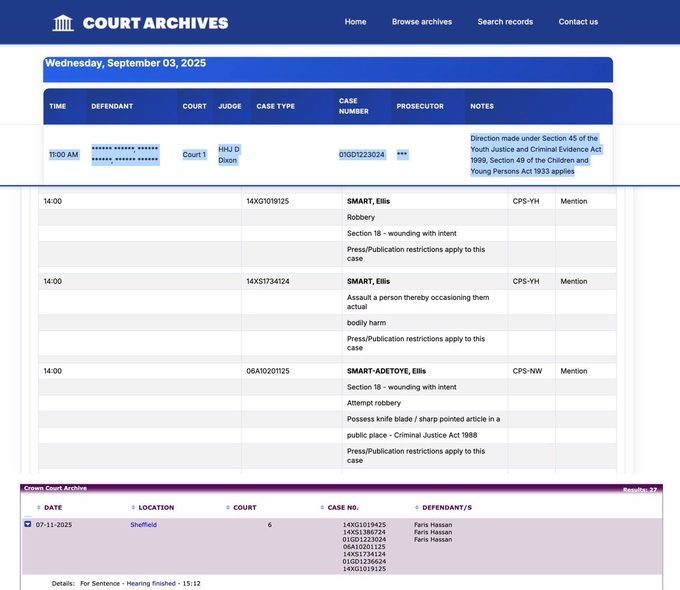
Task: Sort by Court column arrows
Action: [x=228, y=508]
